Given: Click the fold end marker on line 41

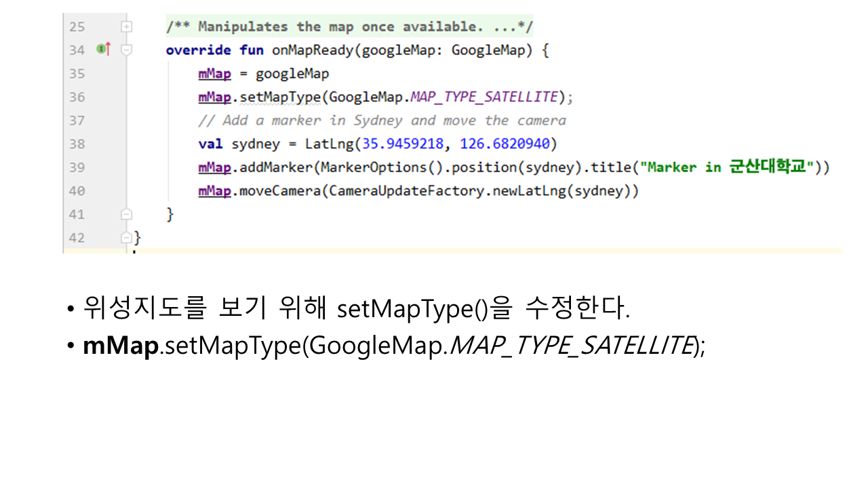Looking at the screenshot, I should [x=125, y=214].
